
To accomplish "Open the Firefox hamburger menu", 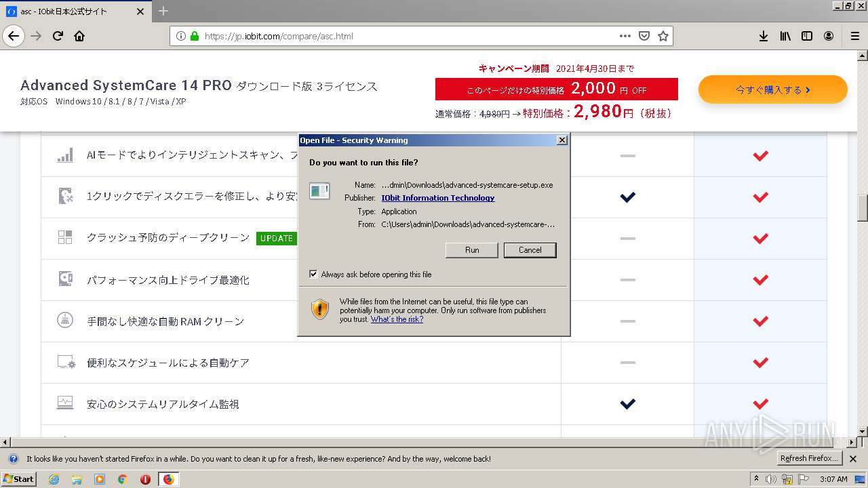I will 855,36.
